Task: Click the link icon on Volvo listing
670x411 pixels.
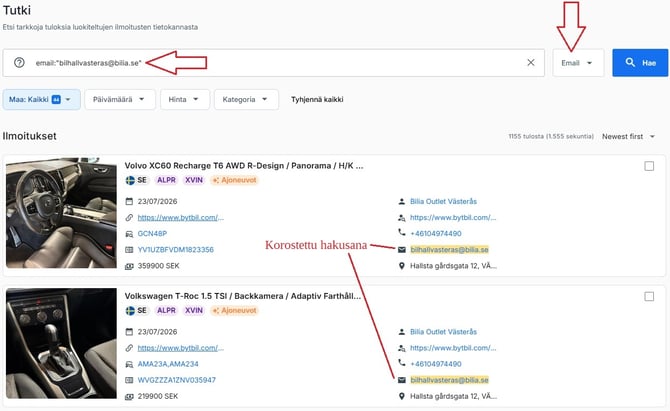Action: (x=129, y=217)
